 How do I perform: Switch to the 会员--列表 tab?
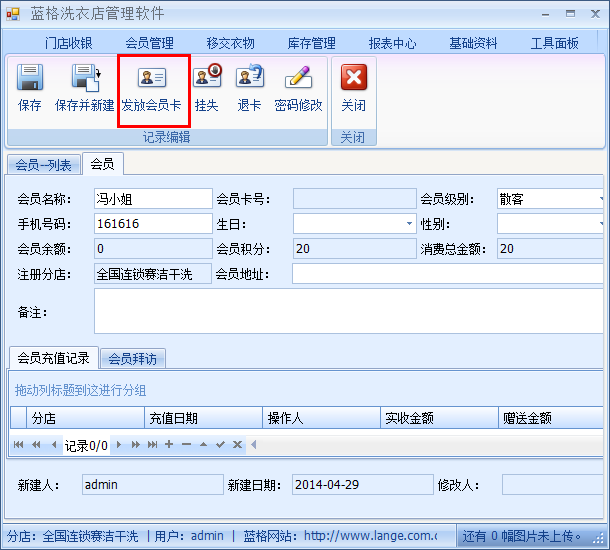pyautogui.click(x=44, y=165)
